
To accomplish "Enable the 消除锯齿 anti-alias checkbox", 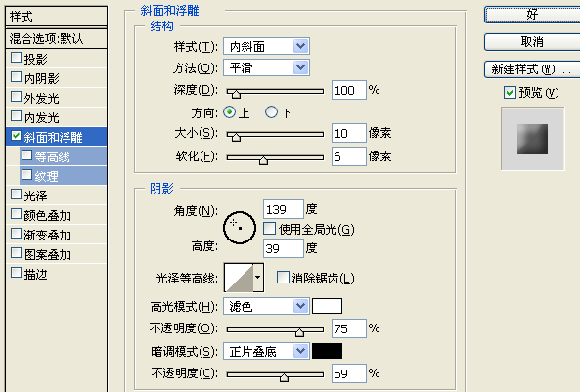I will point(283,278).
